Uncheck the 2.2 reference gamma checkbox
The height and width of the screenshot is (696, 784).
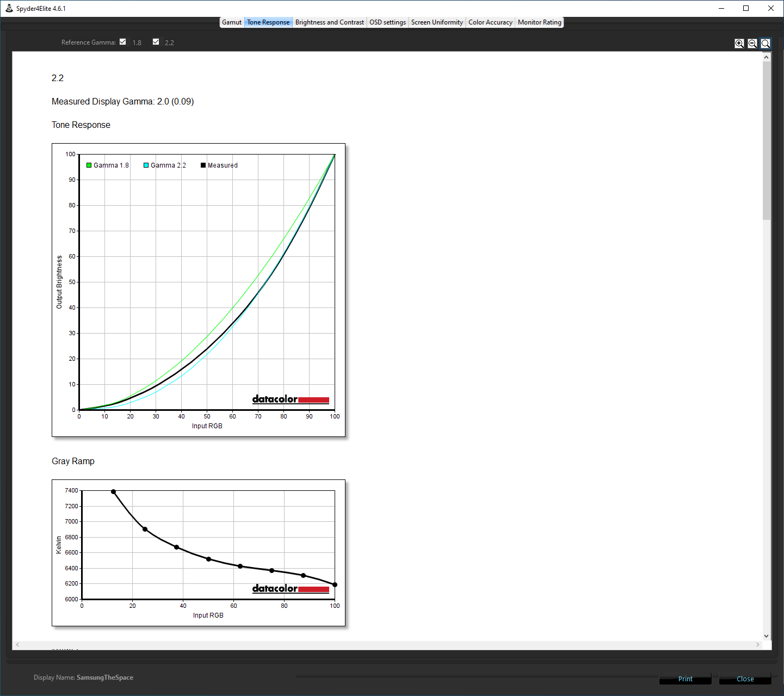[x=156, y=42]
